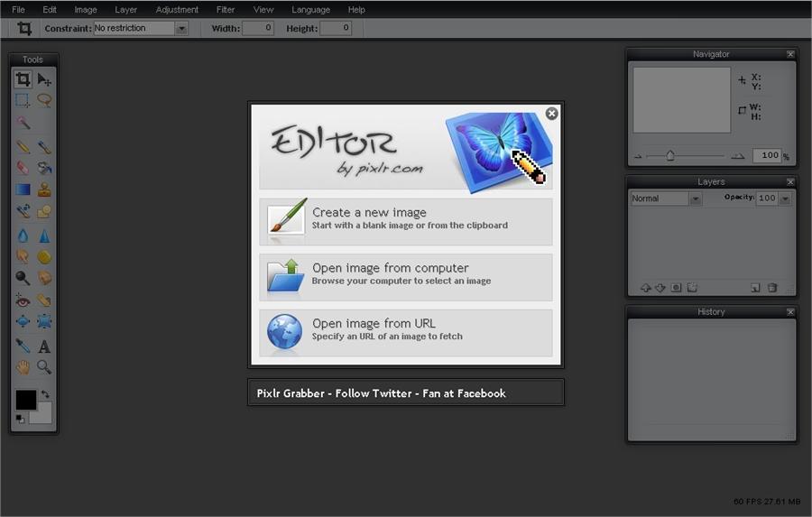Open the gray background color swatch
Image resolution: width=812 pixels, height=517 pixels.
pos(44,415)
